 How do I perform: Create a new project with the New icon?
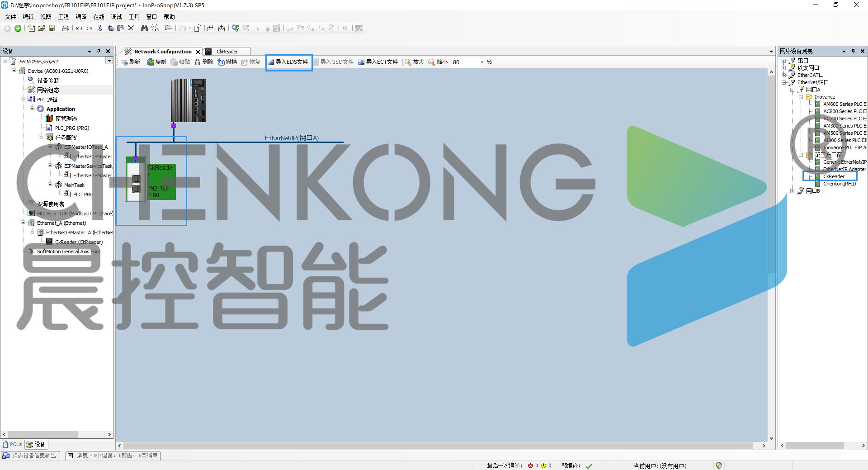pos(31,28)
